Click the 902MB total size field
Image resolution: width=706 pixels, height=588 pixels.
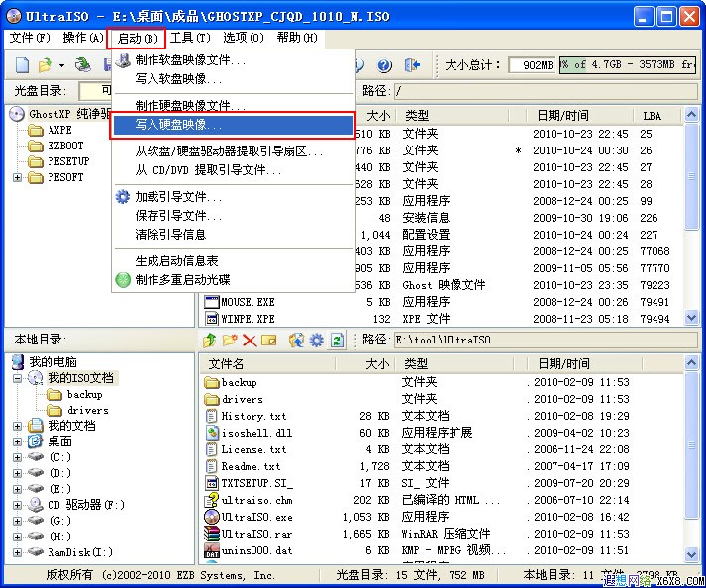pos(532,65)
